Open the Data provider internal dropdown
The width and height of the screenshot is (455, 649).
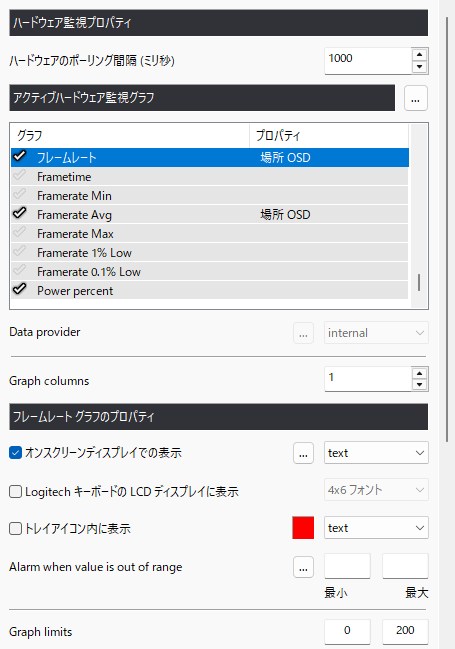click(x=376, y=333)
